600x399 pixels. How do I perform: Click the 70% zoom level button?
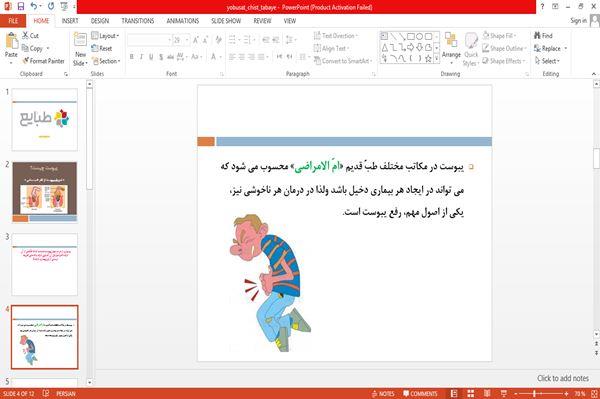pos(580,394)
